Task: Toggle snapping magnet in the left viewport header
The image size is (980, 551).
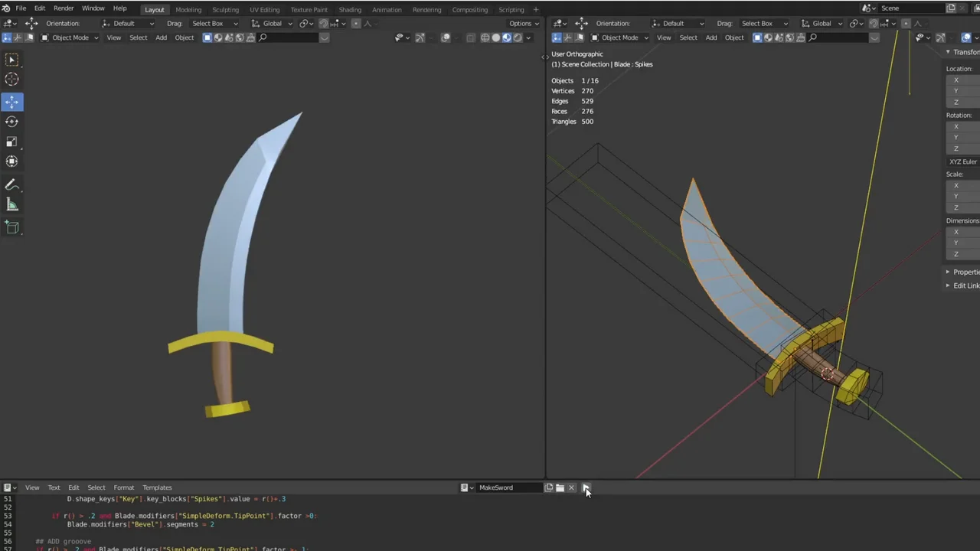Action: 323,24
